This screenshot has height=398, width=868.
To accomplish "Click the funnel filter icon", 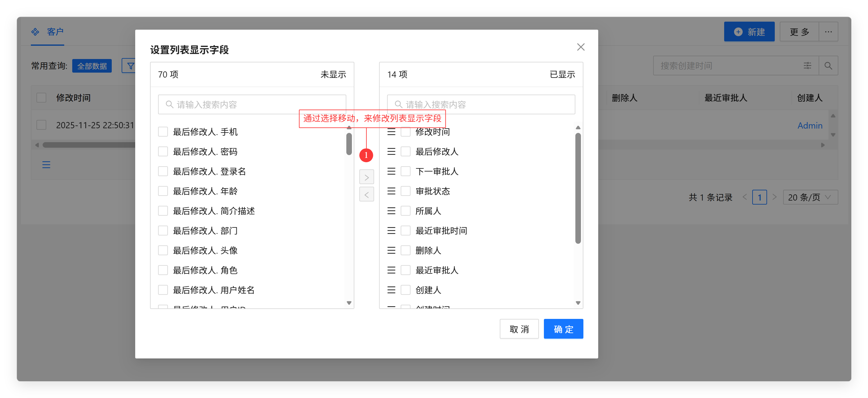I will 130,66.
